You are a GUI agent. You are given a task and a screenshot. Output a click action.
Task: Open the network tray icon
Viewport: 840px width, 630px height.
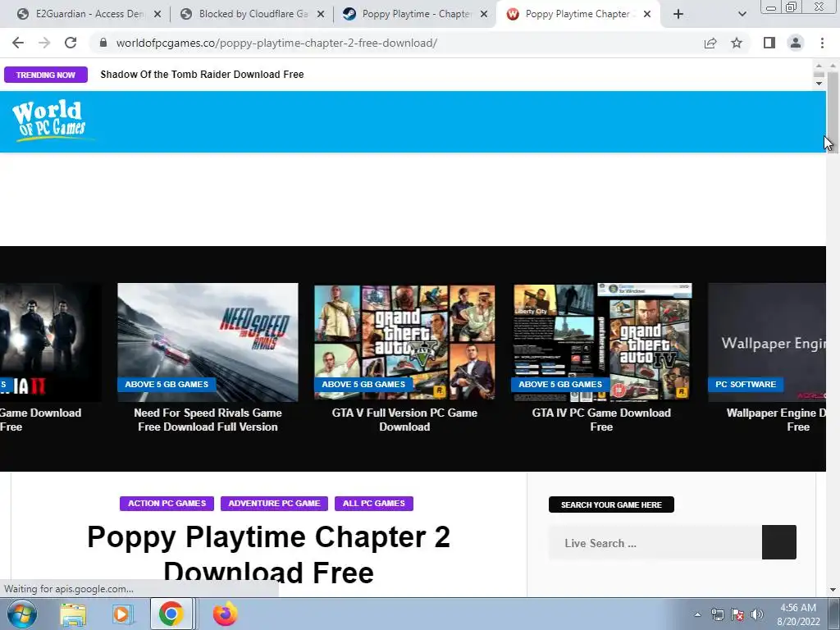[717, 614]
